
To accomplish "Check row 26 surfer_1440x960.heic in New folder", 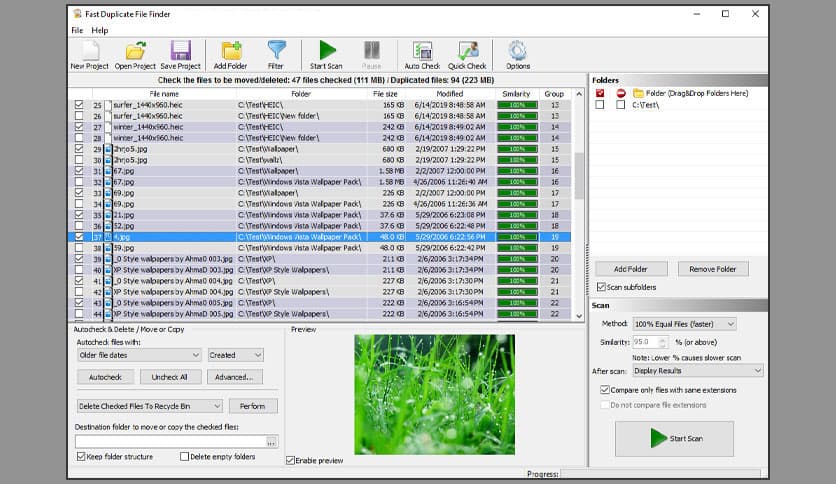I will coord(79,116).
